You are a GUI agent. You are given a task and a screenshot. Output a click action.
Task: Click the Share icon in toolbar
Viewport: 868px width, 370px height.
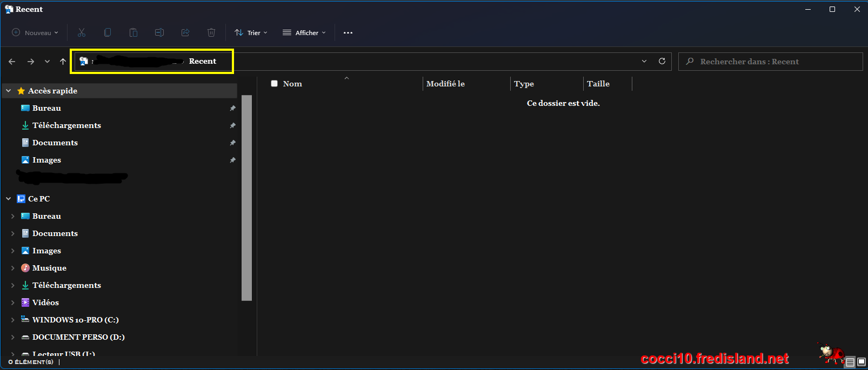185,32
